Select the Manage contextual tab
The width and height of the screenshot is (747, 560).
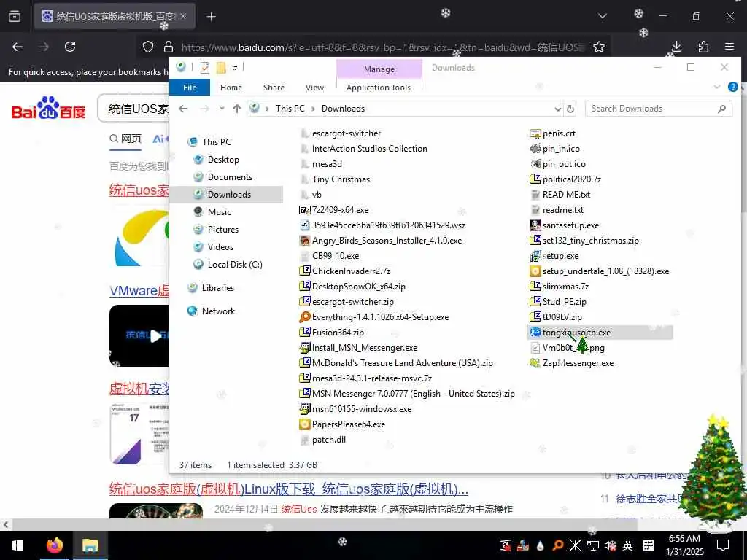click(x=379, y=69)
